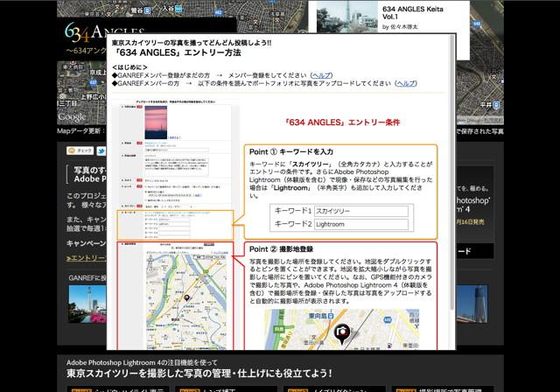The width and height of the screenshot is (560, 392).
Task: Click the heading 「634 ANGLES」エントリー方法
Action: point(177,52)
